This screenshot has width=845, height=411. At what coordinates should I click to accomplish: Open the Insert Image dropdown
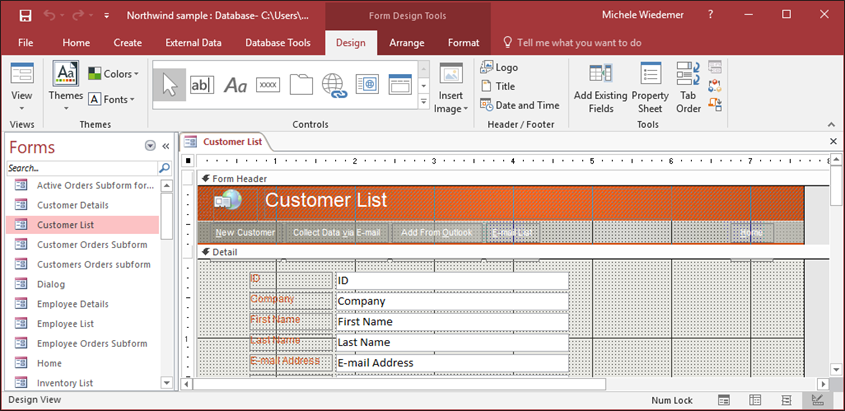[451, 89]
